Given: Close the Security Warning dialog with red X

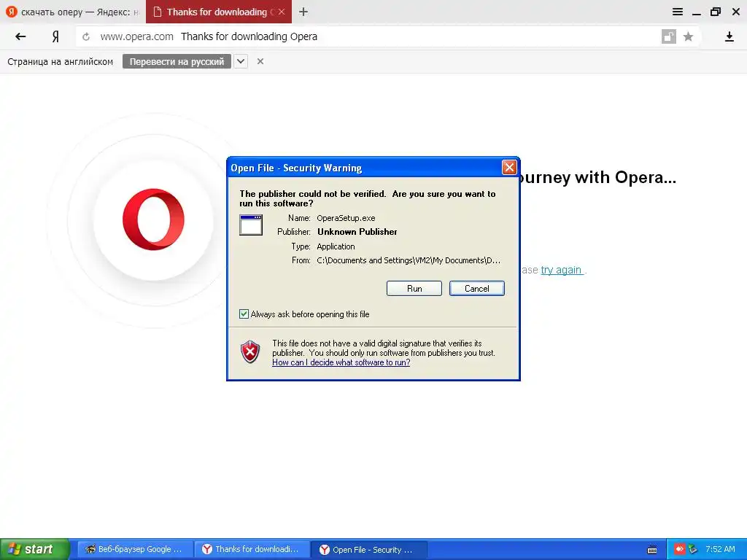Looking at the screenshot, I should (509, 168).
